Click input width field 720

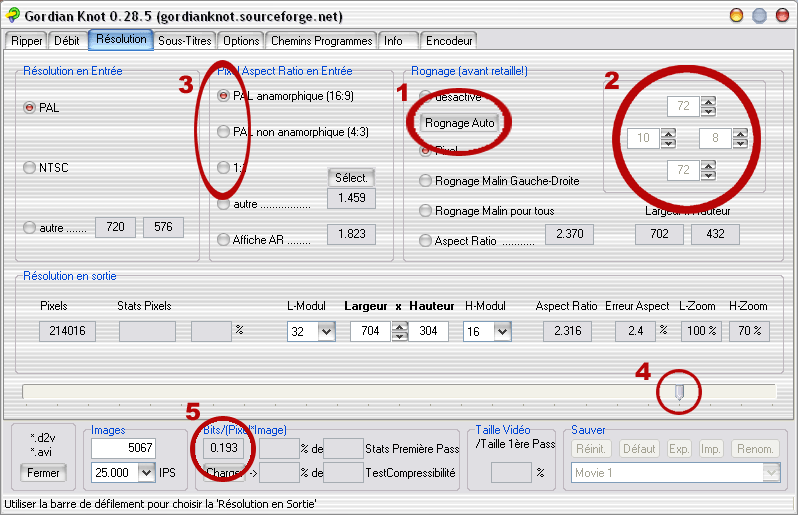[x=115, y=227]
